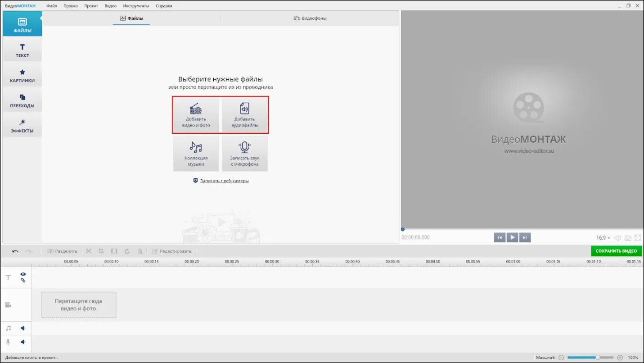Viewport: 644px width, 363px height.
Task: Open the Правка menu
Action: click(x=71, y=6)
